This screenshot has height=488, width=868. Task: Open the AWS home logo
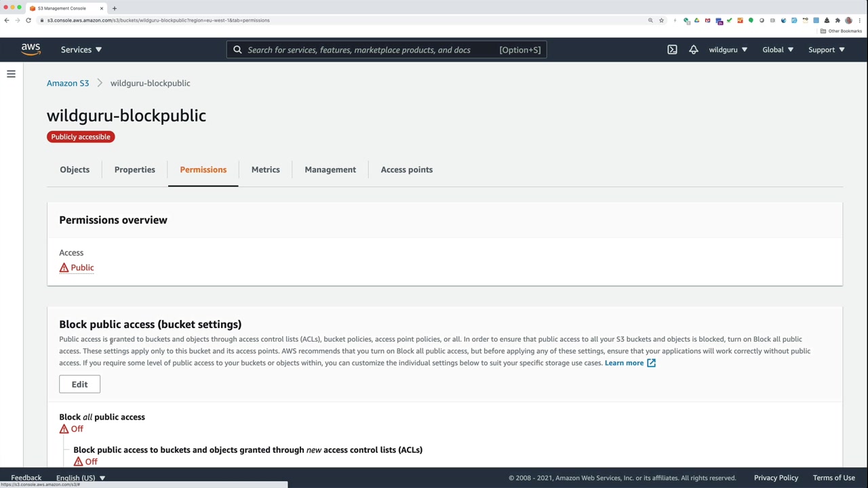click(31, 49)
